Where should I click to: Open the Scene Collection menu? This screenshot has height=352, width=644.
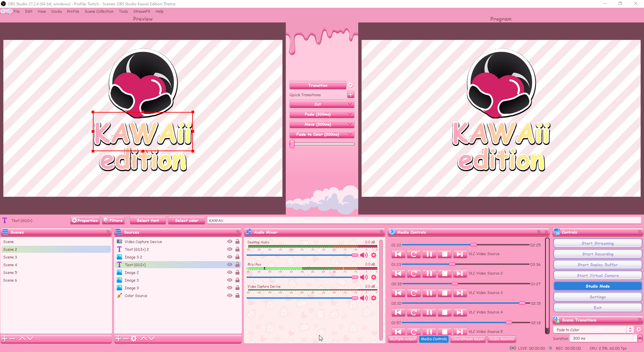(x=99, y=11)
